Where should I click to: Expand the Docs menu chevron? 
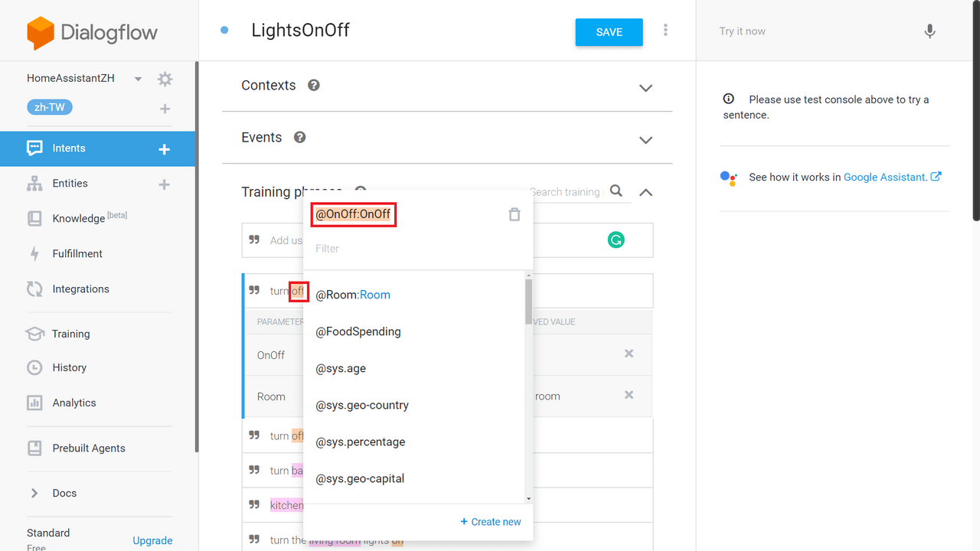pos(34,493)
